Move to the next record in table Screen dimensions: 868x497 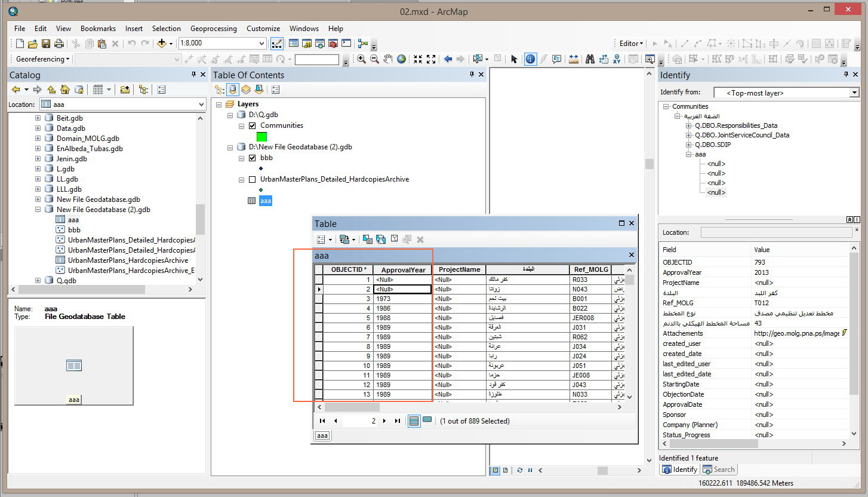coord(384,421)
